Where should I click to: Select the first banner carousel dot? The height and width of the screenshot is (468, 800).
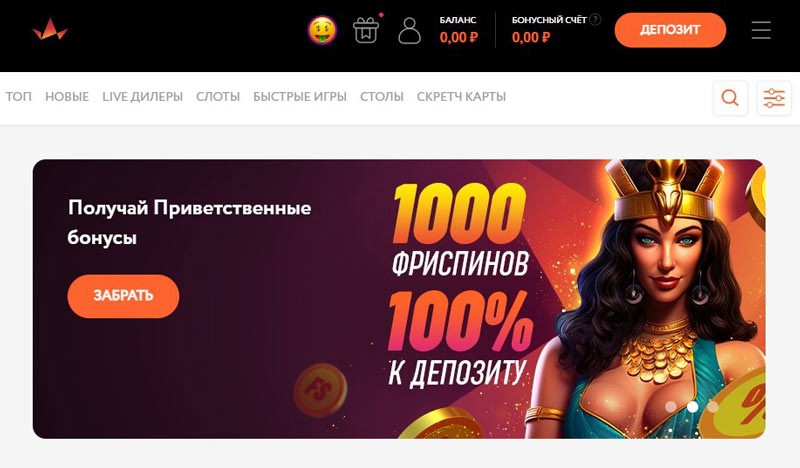[x=671, y=407]
